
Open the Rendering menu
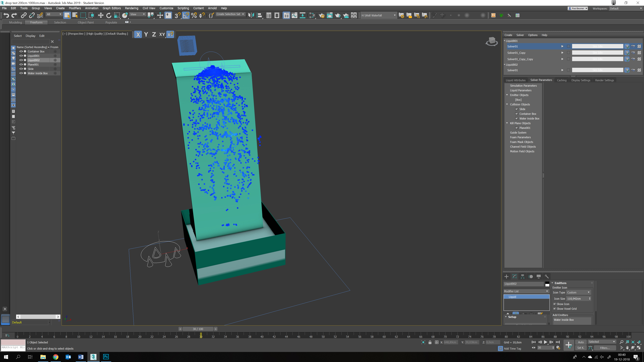tap(132, 8)
